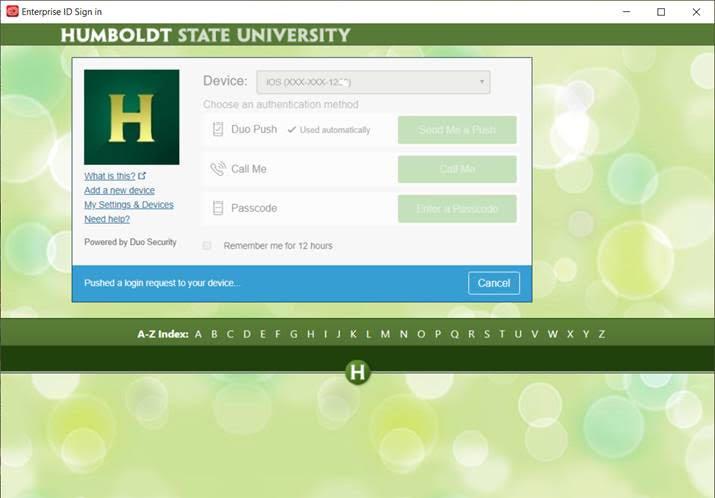Select letter J in the A-Z Index
Viewport: 715px width, 498px height.
coord(338,334)
